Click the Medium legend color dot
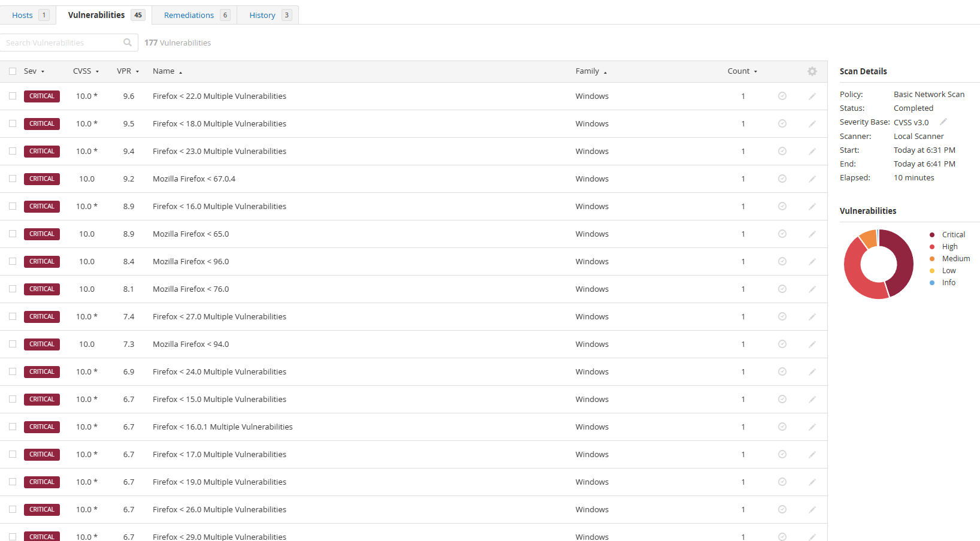This screenshot has width=980, height=541. pos(932,259)
